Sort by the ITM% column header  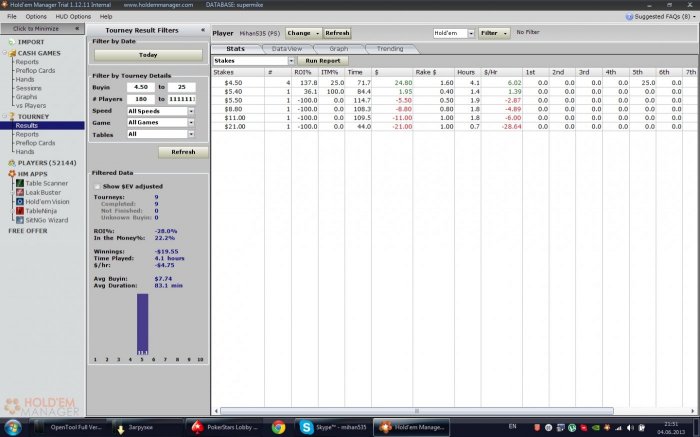pos(331,72)
